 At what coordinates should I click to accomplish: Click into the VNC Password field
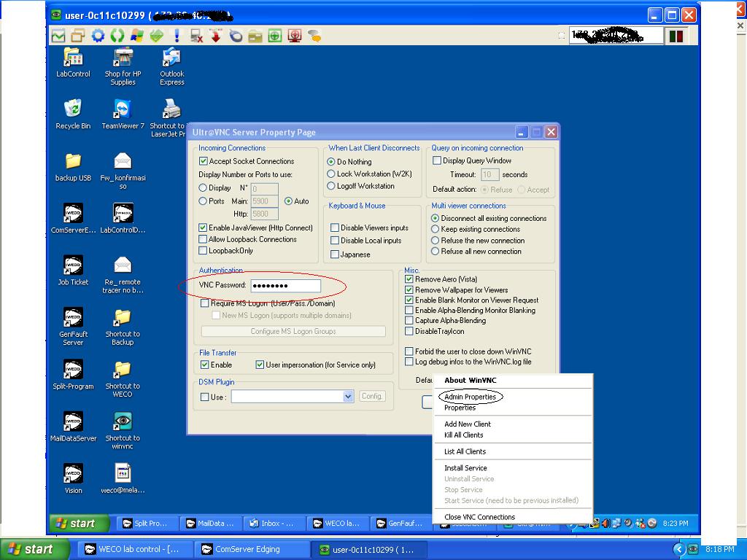tap(285, 286)
